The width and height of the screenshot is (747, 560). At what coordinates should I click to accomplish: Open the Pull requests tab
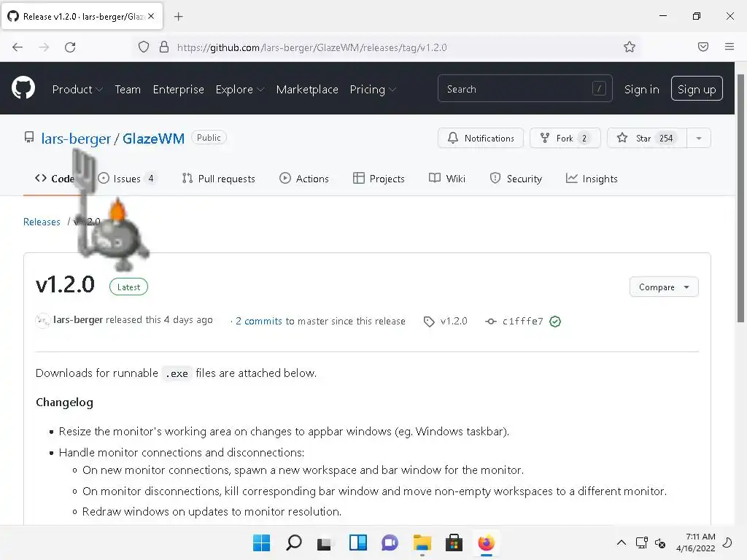coord(219,179)
